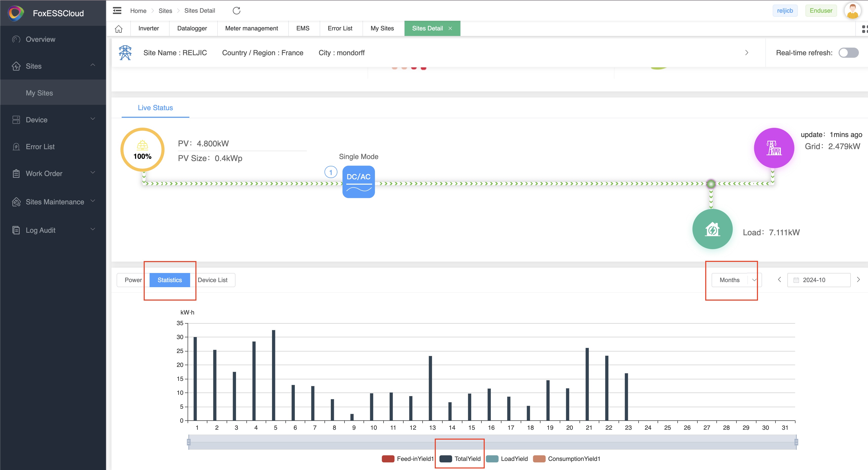Image resolution: width=868 pixels, height=470 pixels.
Task: Toggle Feed-inYield1 series in legend
Action: click(x=408, y=459)
